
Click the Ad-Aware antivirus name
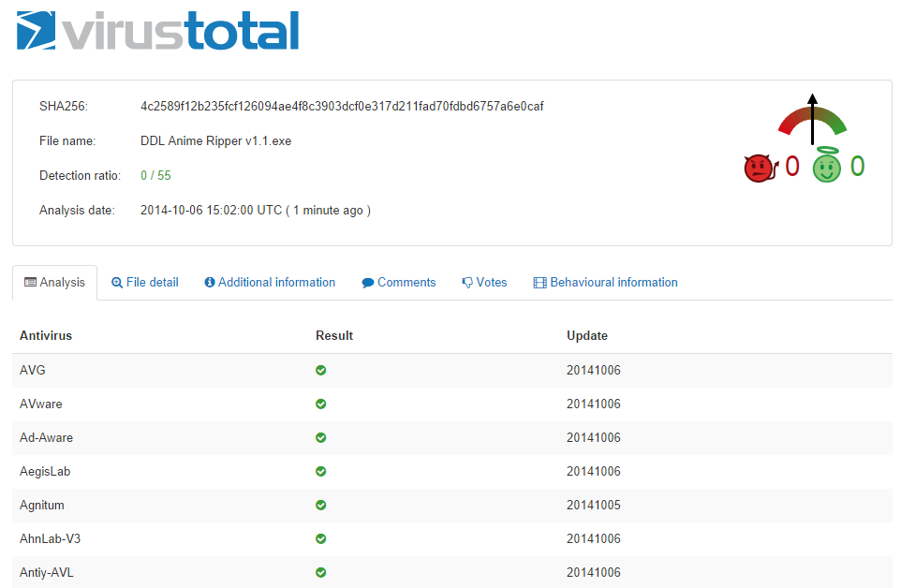point(46,438)
